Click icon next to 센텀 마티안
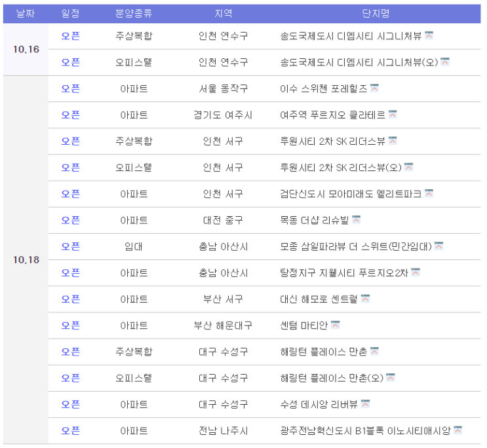 (335, 325)
